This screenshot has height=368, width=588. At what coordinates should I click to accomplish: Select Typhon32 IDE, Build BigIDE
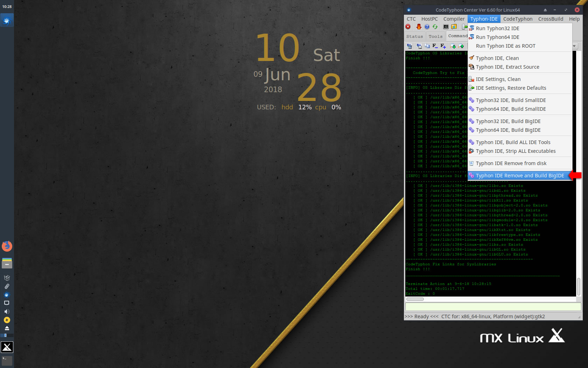(x=520, y=121)
